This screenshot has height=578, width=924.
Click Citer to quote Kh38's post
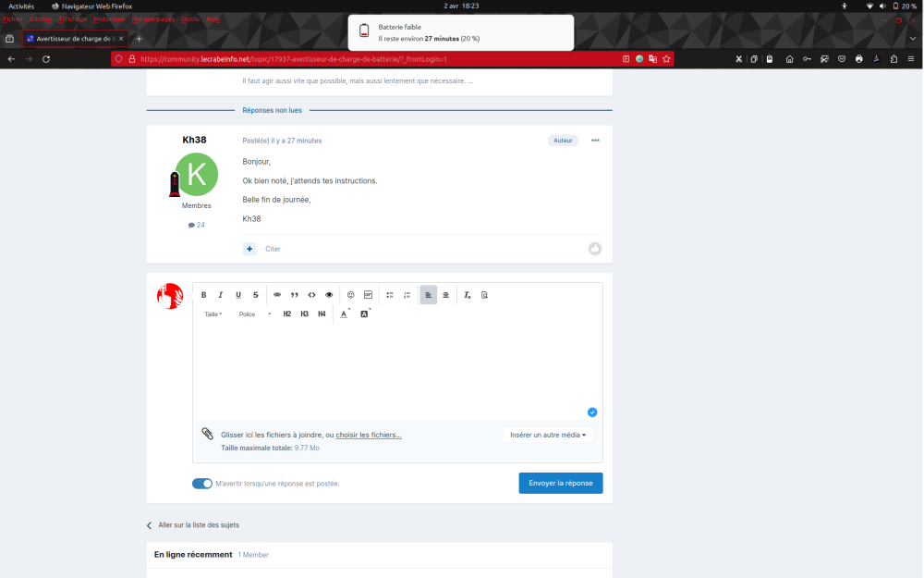273,249
